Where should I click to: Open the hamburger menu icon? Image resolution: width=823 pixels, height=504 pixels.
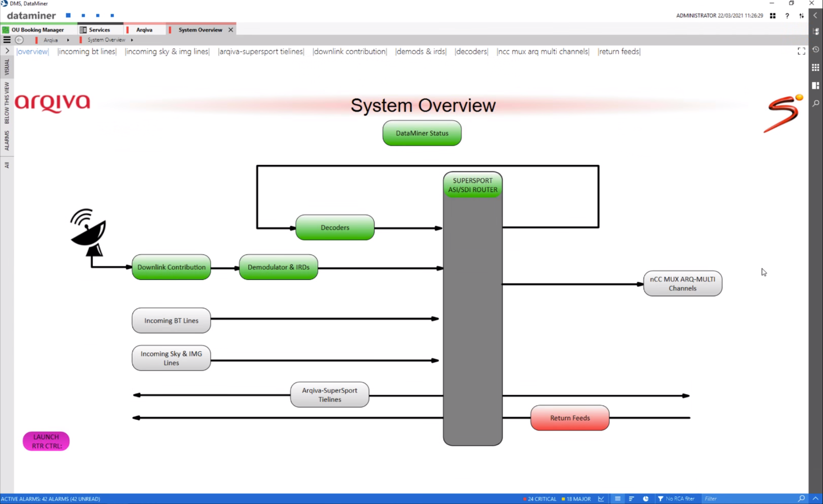click(x=7, y=40)
